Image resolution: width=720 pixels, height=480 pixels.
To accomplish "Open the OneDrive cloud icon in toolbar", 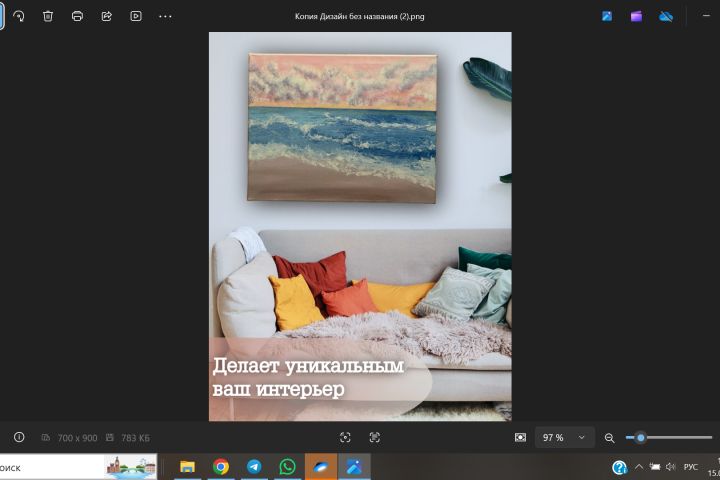I will click(666, 17).
